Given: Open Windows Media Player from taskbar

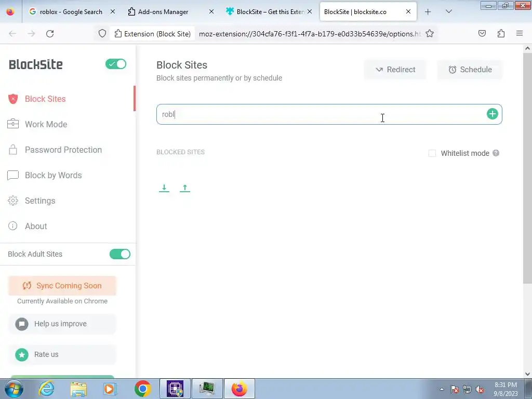Looking at the screenshot, I should 110,389.
